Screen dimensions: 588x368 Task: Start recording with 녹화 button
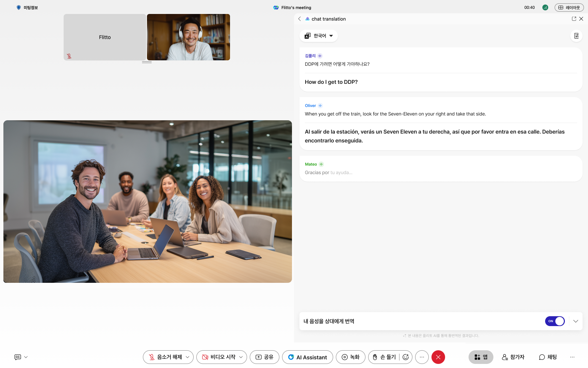pos(350,357)
